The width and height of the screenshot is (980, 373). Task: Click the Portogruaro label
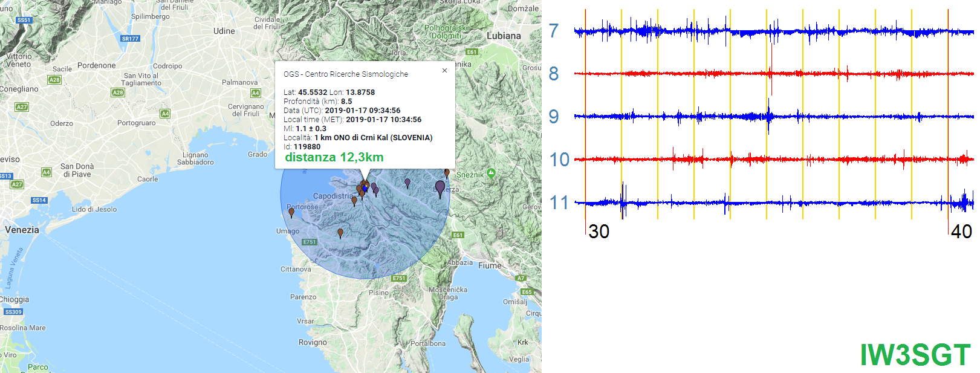(x=136, y=123)
